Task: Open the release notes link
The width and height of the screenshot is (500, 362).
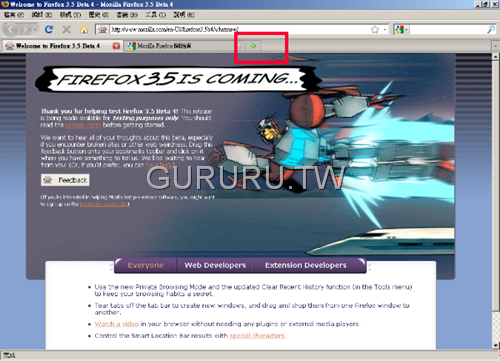Action: tap(83, 125)
